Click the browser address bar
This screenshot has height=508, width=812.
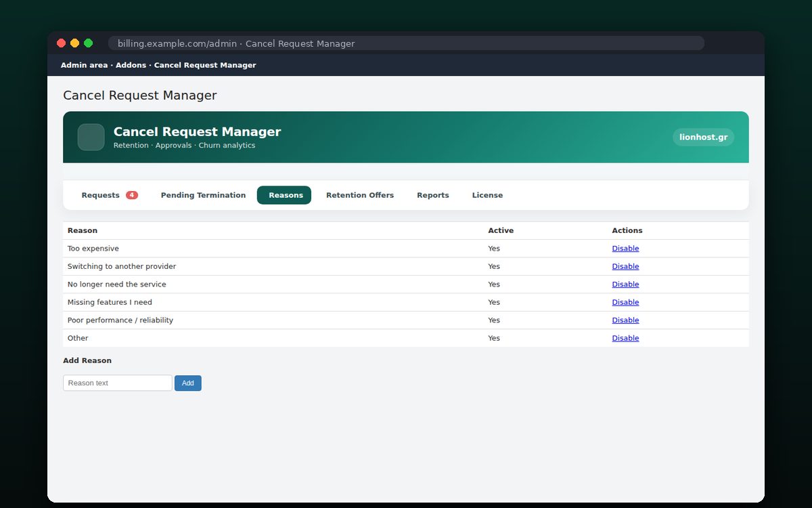point(406,43)
